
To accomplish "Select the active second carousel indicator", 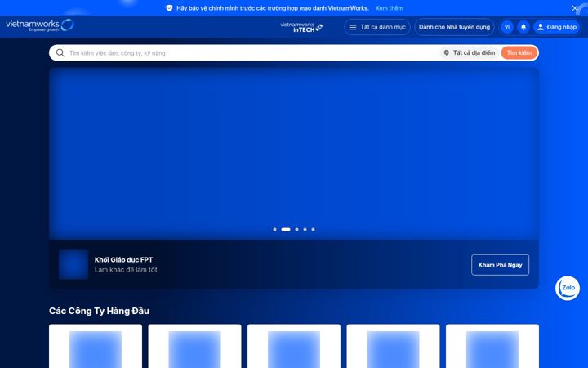I will tap(286, 229).
